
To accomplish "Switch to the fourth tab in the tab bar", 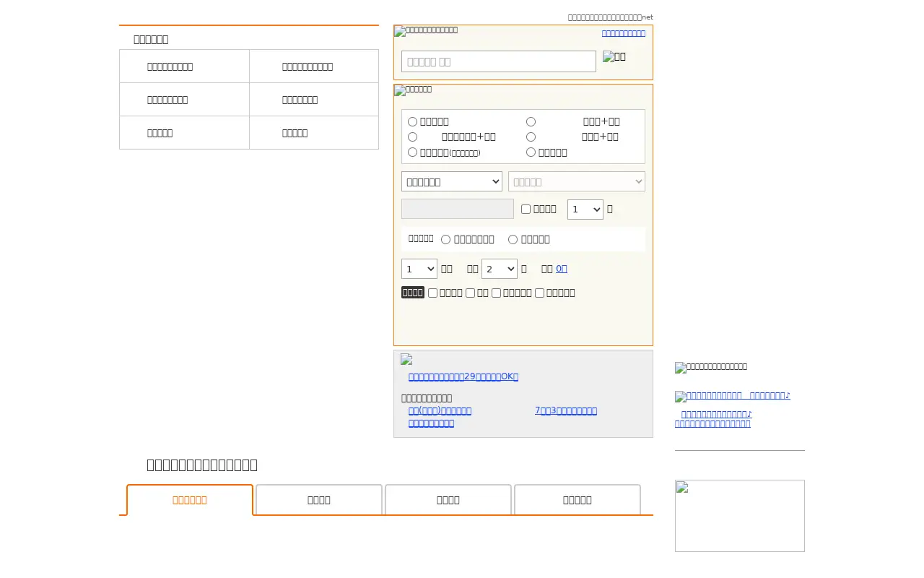I will [x=577, y=500].
